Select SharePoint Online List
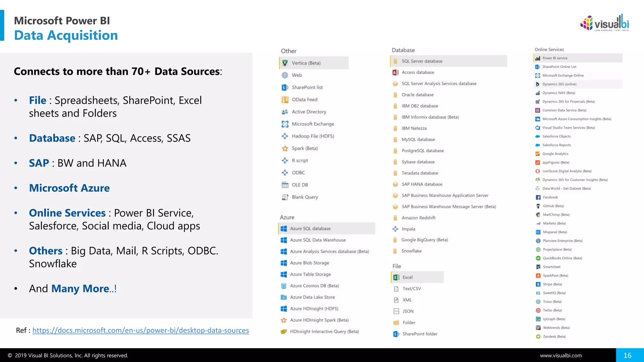The height and width of the screenshot is (362, 644). tap(556, 67)
